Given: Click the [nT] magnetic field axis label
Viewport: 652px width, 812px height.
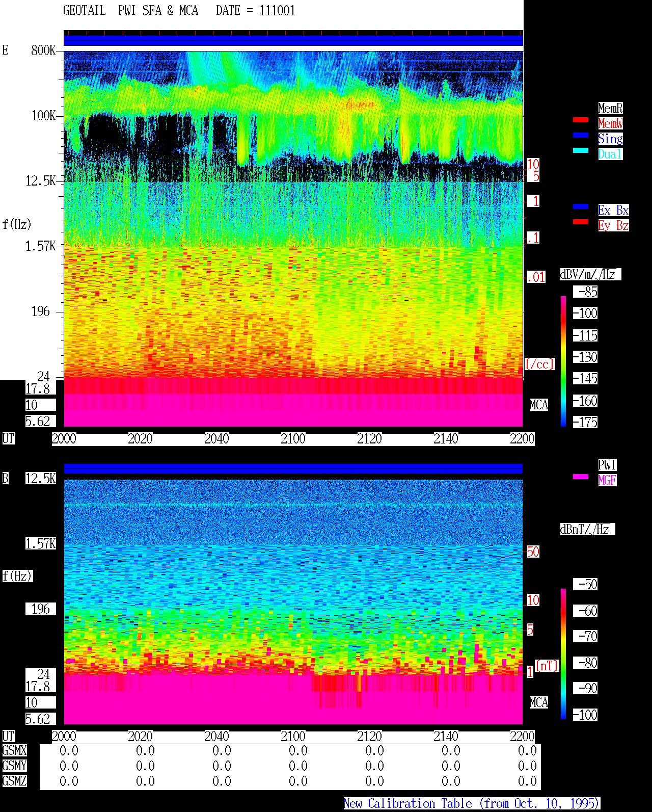Looking at the screenshot, I should (547, 666).
